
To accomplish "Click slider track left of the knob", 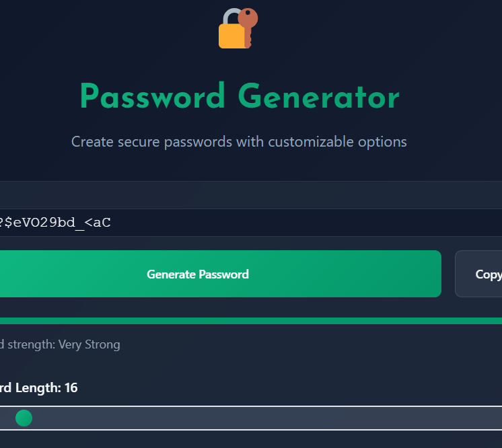I will pos(5,418).
